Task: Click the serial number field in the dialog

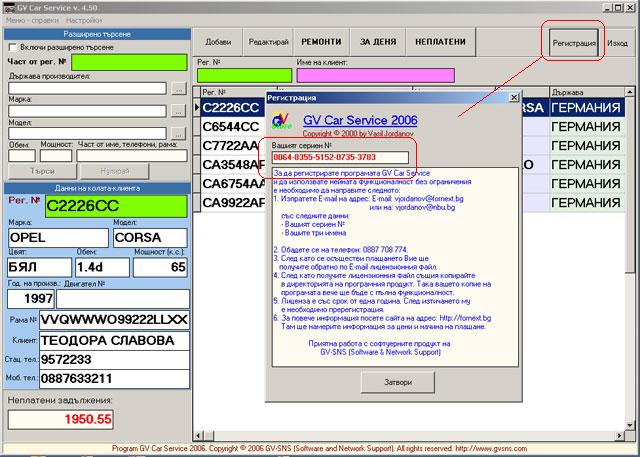Action: click(340, 157)
